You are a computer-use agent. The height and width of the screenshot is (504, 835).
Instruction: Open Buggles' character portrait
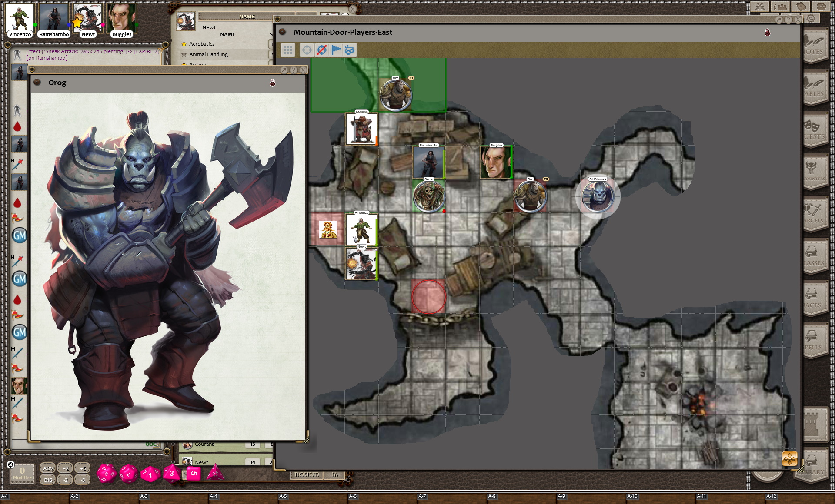[121, 18]
